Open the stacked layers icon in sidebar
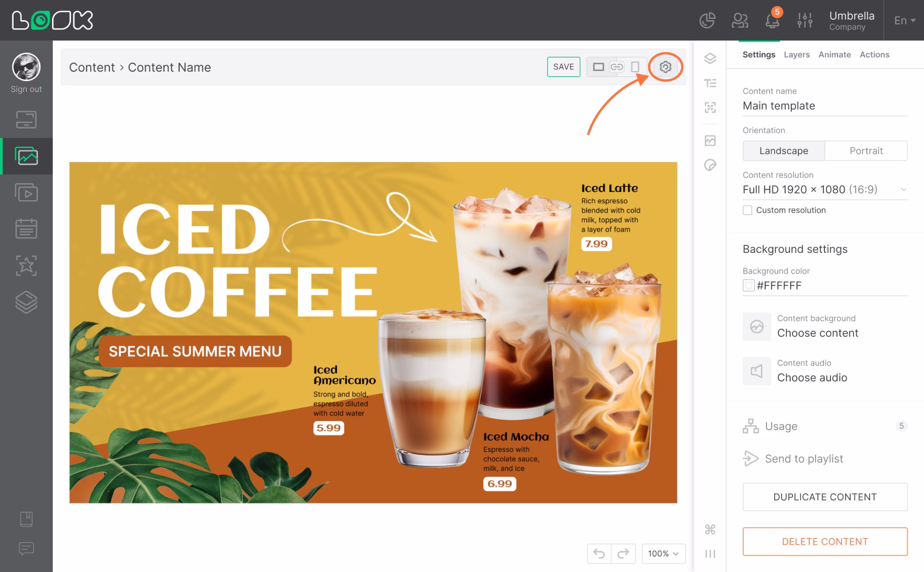This screenshot has width=924, height=572. [x=26, y=302]
